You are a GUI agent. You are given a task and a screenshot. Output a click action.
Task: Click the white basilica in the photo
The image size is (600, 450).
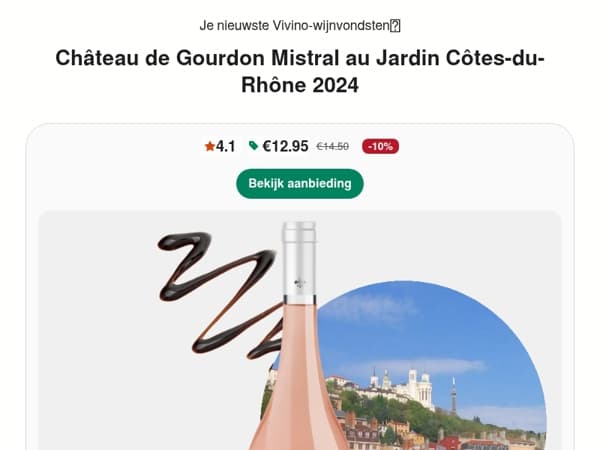pos(415,387)
